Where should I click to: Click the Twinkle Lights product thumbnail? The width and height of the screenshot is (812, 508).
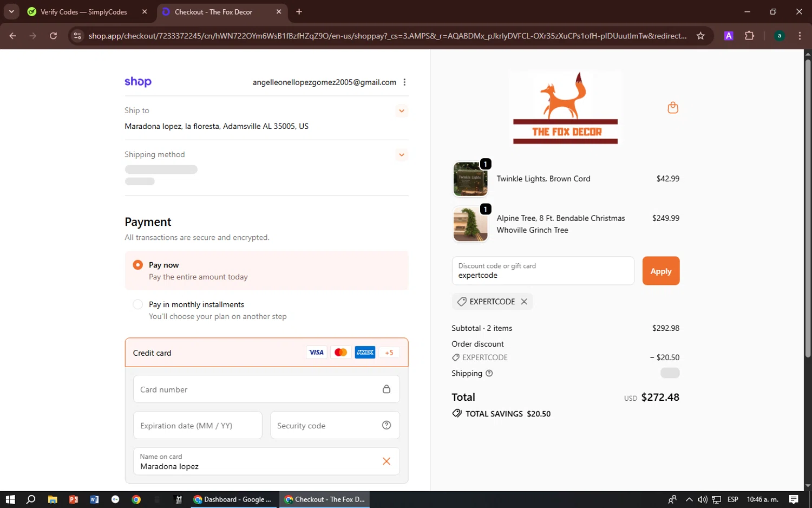tap(470, 179)
